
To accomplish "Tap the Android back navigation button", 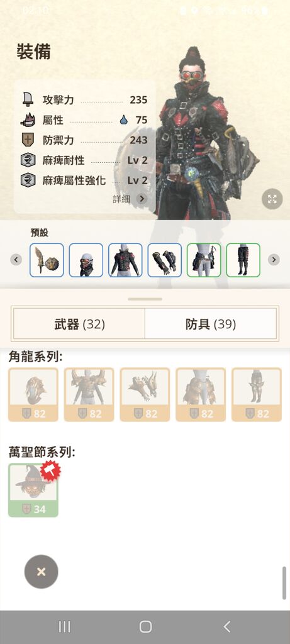I will coord(226,627).
